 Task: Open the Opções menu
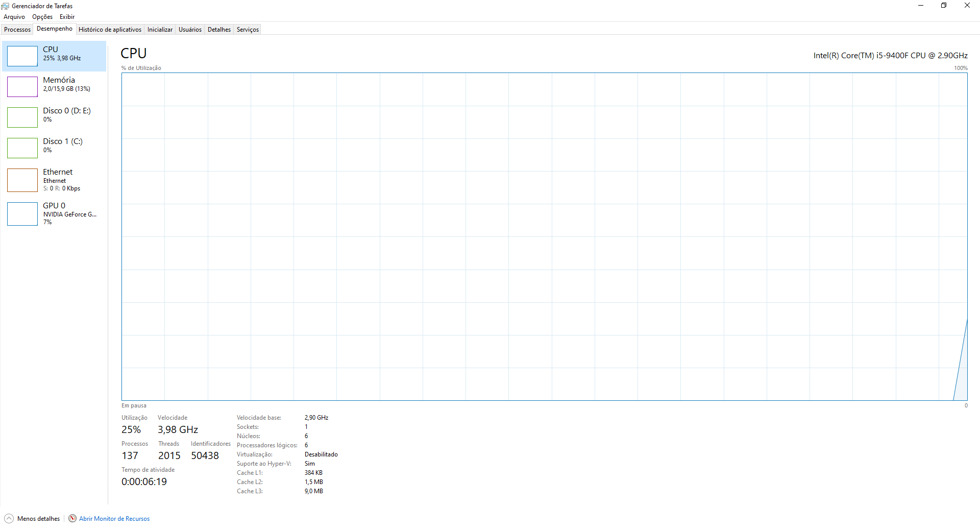42,17
